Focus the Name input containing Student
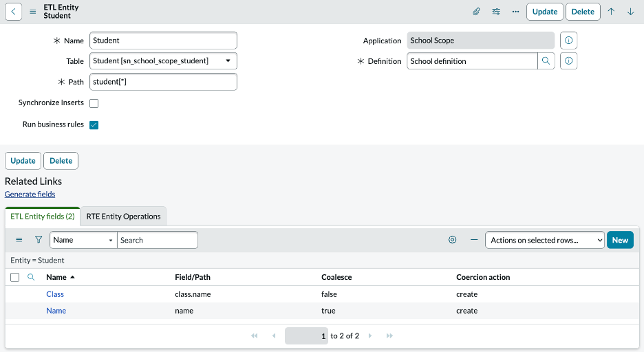 (x=163, y=41)
